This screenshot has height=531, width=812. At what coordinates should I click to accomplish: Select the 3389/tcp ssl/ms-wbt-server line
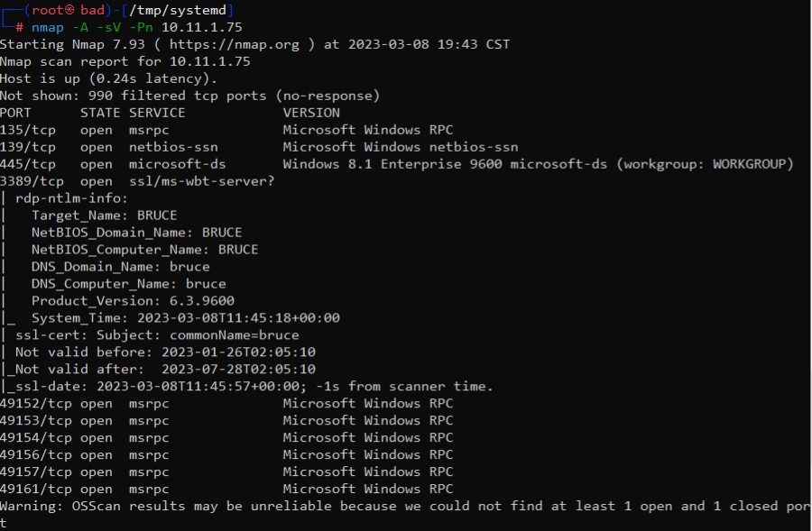[137, 181]
